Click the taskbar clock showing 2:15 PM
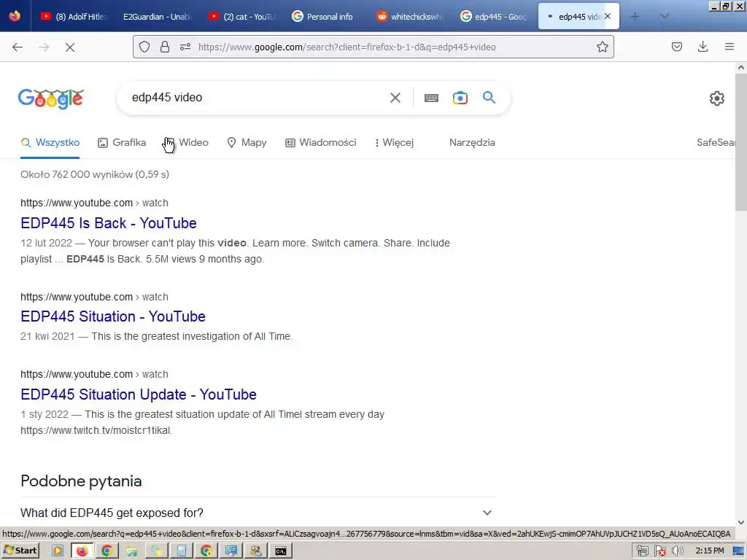Image resolution: width=747 pixels, height=560 pixels. tap(709, 551)
